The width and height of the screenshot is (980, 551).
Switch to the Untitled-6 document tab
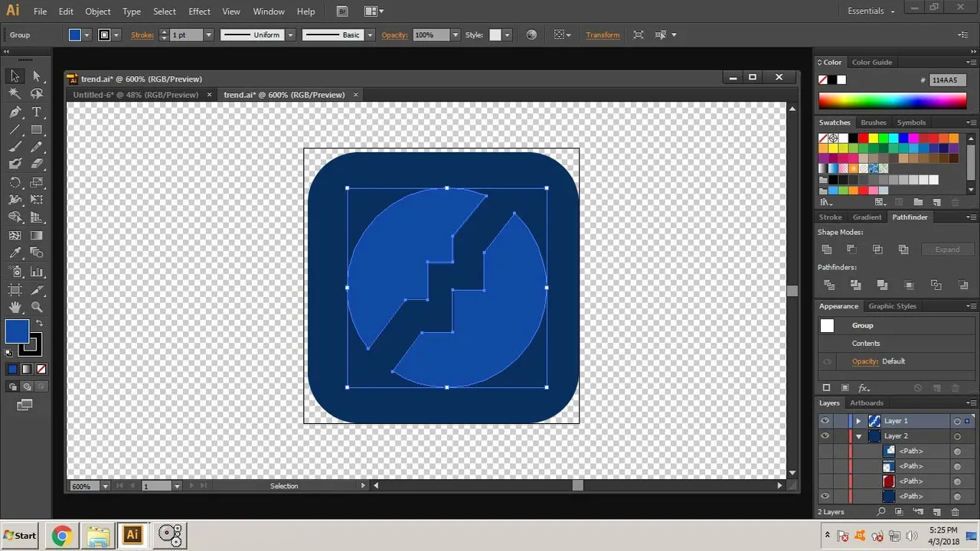click(136, 95)
